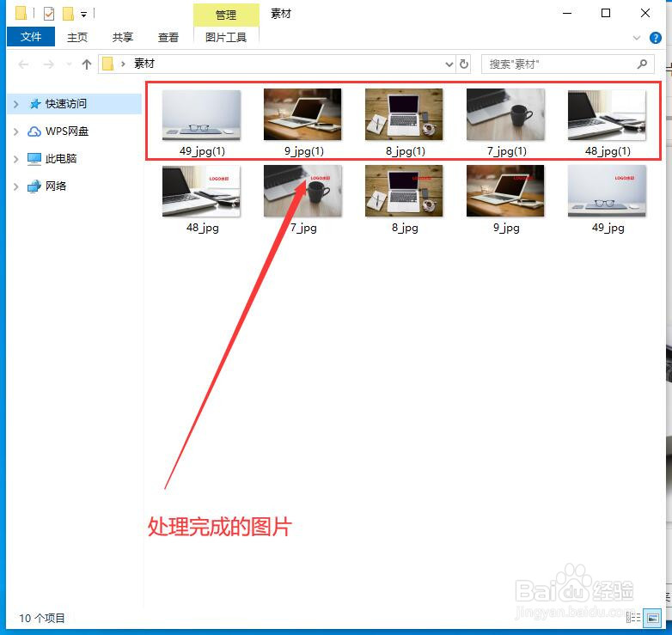Click the 48_jpg file name label
Image resolution: width=672 pixels, height=635 pixels.
pos(202,228)
